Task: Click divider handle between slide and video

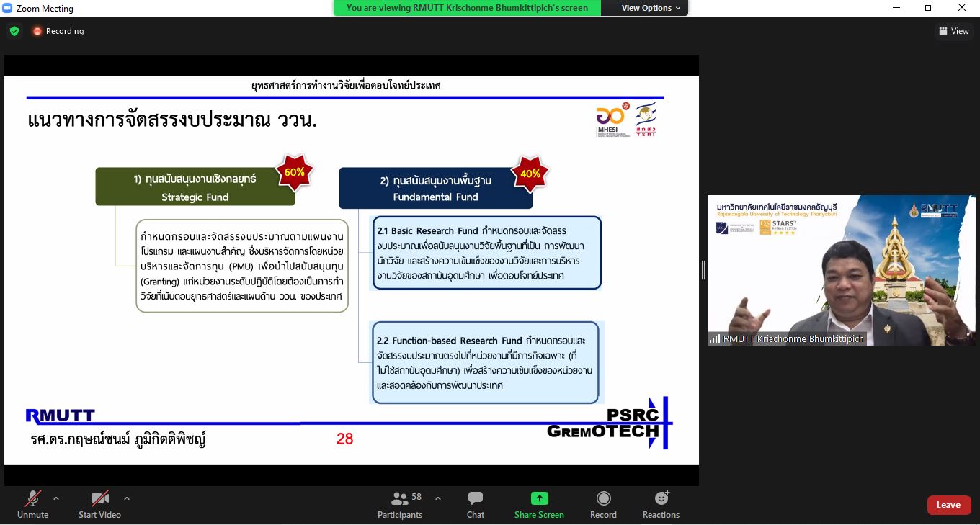Action: [x=703, y=270]
